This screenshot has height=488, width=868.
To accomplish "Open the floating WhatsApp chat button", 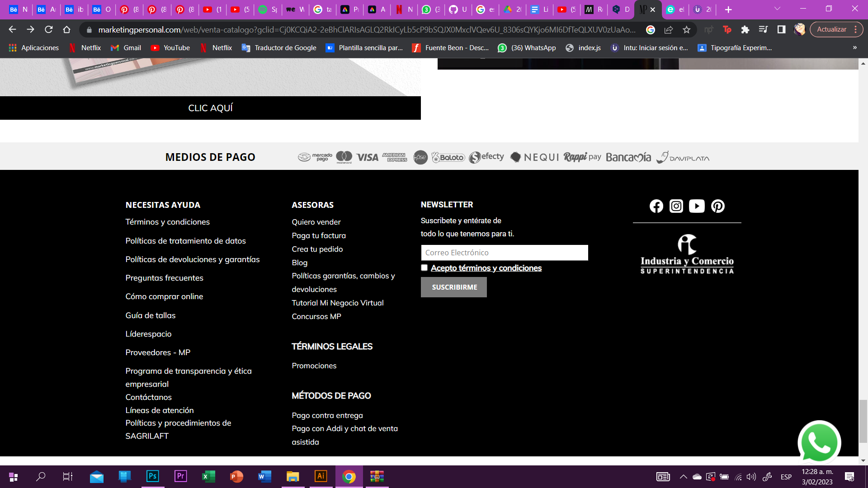I will 820,442.
